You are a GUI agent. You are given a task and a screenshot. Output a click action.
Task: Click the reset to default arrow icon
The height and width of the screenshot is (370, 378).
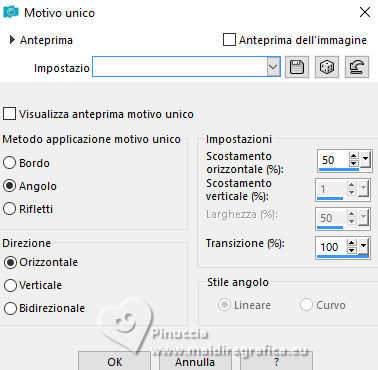pyautogui.click(x=357, y=67)
